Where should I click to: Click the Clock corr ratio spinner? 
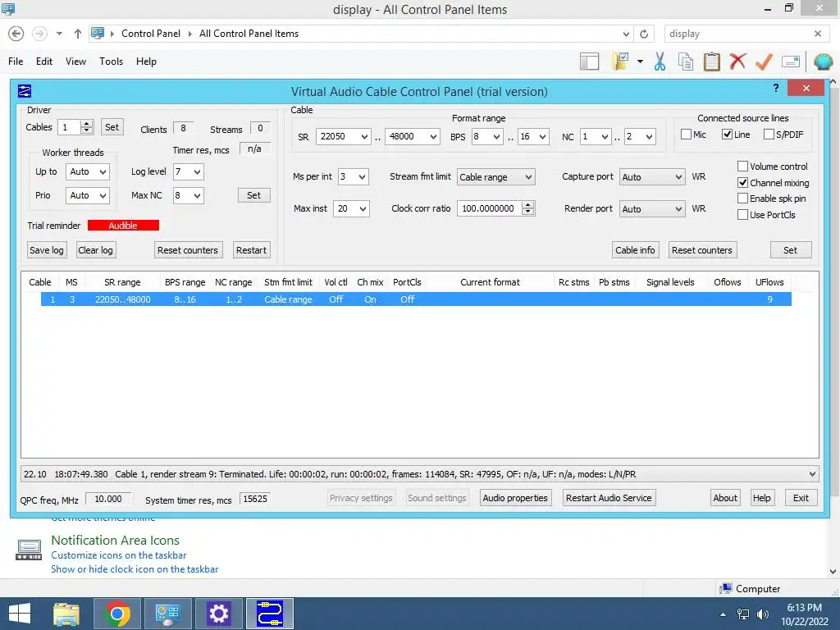click(x=527, y=208)
